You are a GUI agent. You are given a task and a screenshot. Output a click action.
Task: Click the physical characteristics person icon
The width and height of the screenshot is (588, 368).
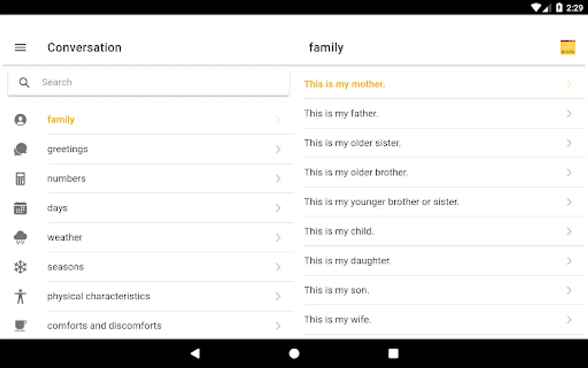(x=20, y=296)
